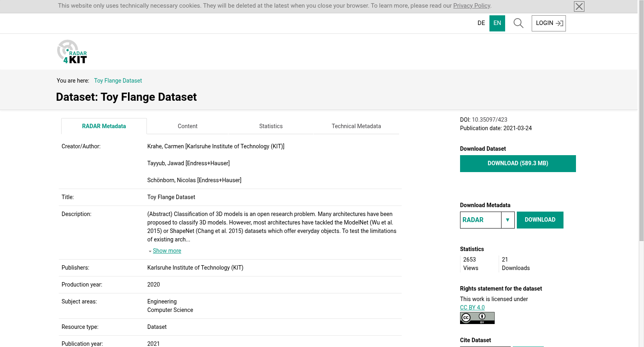Expand description with Show more
This screenshot has height=347, width=644.
click(167, 251)
